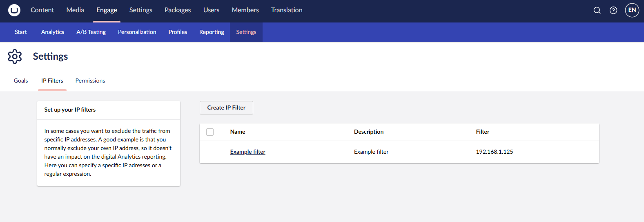Image resolution: width=644 pixels, height=222 pixels.
Task: Open the Engage section
Action: click(x=107, y=10)
